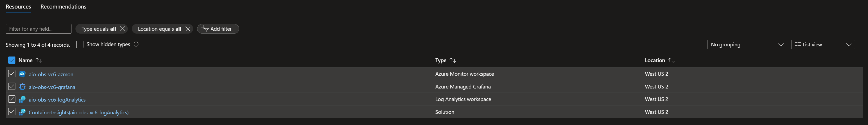Uncheck the ContainerInsights row checkbox
This screenshot has height=125, width=868.
(x=12, y=111)
